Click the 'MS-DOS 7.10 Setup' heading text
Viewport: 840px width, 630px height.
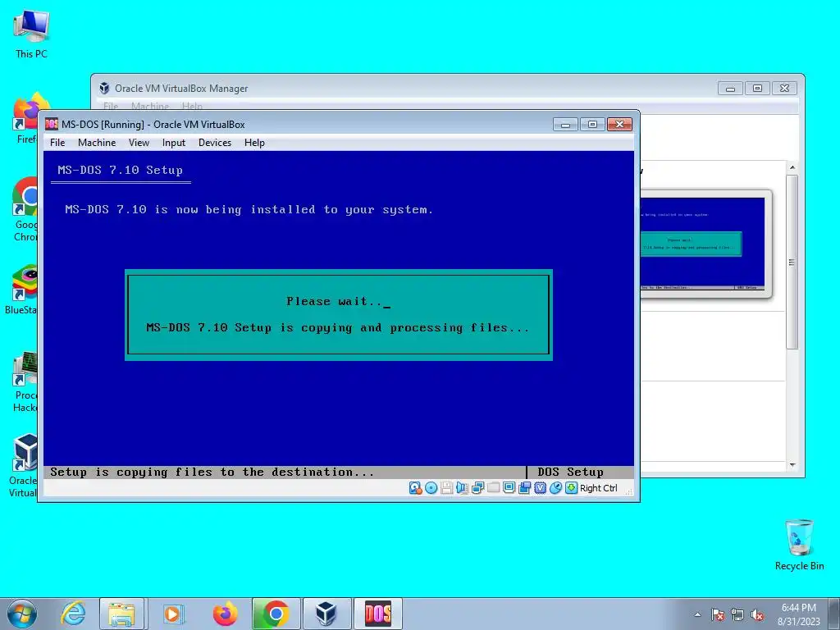coord(120,171)
